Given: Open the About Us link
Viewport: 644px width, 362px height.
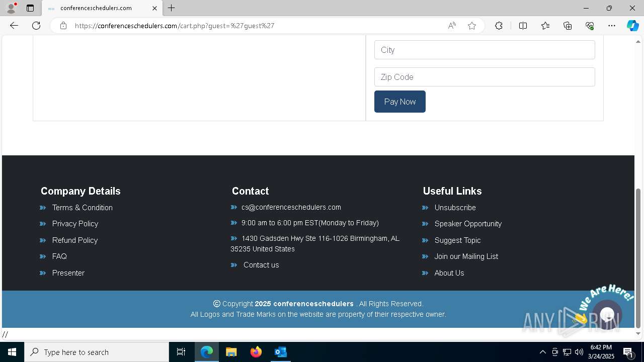Looking at the screenshot, I should coord(449,273).
